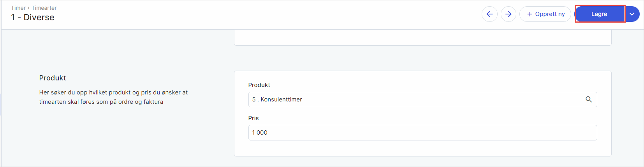Open the Timer breadcrumb link

click(18, 8)
